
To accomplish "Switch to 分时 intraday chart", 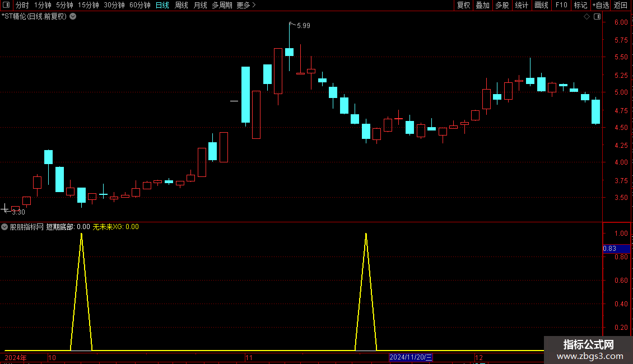I will [x=22, y=5].
